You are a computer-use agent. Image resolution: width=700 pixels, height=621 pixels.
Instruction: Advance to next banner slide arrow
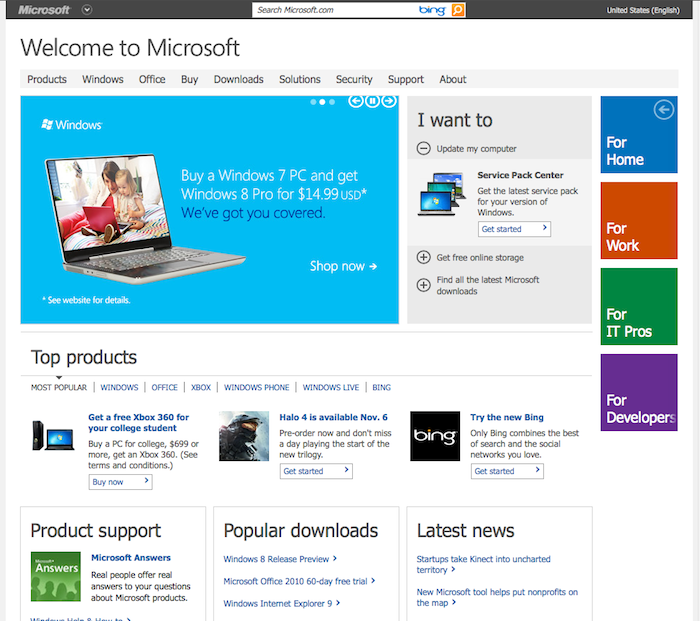pos(389,101)
